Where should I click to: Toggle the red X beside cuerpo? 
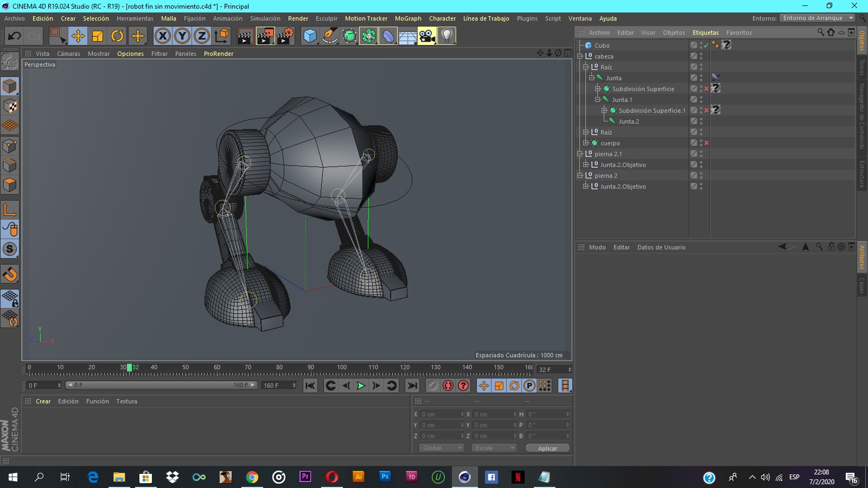coord(706,143)
